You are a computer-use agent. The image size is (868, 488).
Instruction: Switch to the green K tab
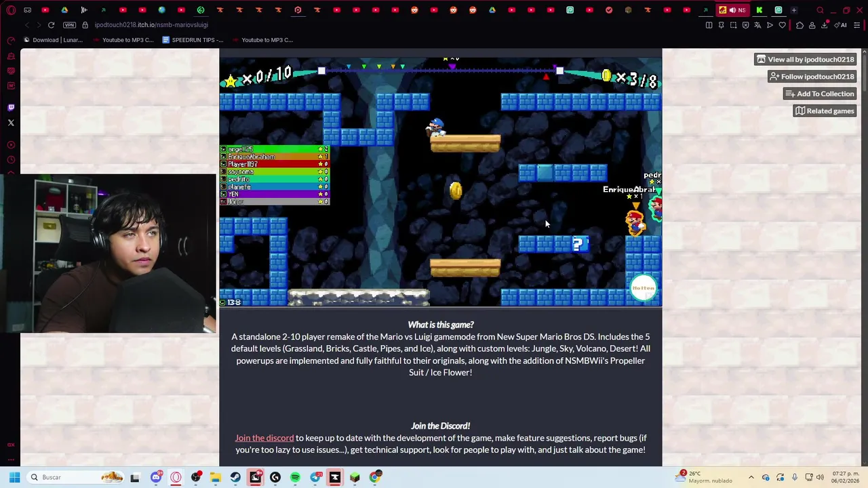759,10
